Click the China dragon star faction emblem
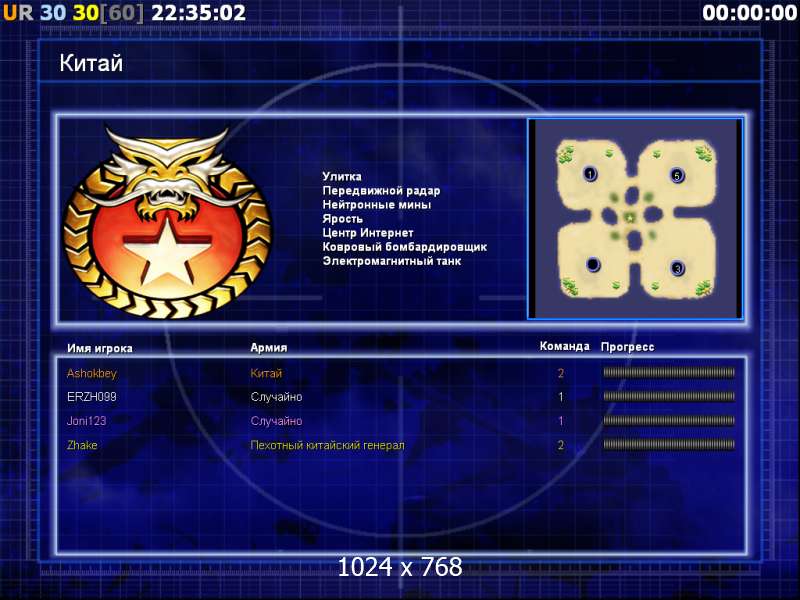The height and width of the screenshot is (600, 800). click(167, 222)
